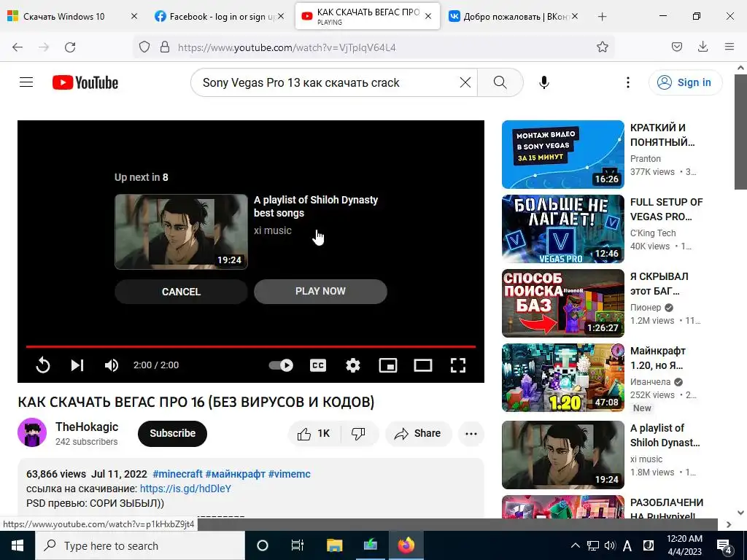
Task: Click the Windows taskbar search box
Action: (x=140, y=545)
